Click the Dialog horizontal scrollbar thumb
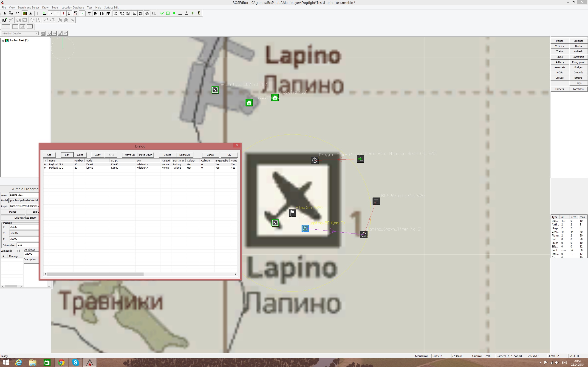 pos(95,274)
